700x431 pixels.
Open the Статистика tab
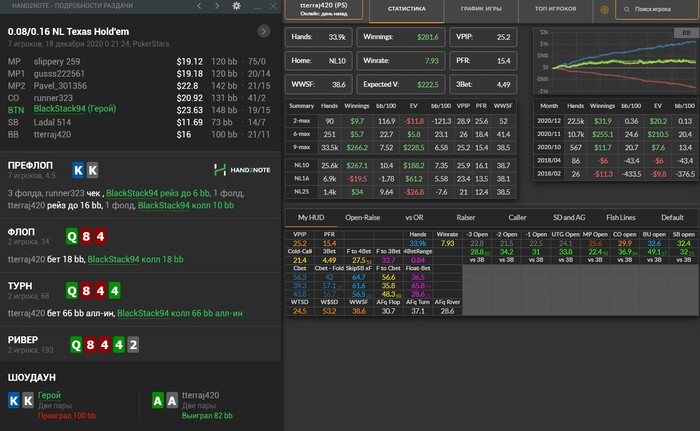coord(407,9)
